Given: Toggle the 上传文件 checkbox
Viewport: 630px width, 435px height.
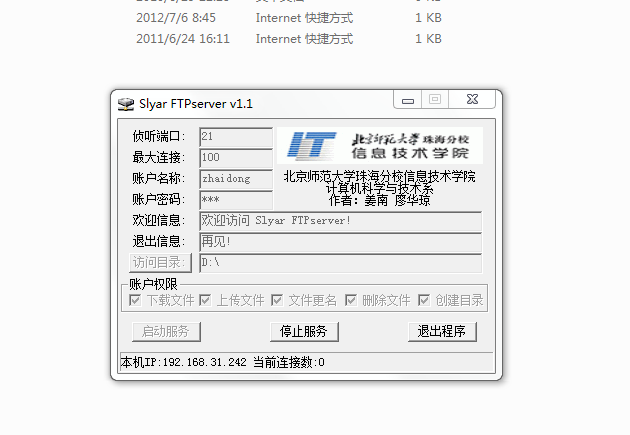Looking at the screenshot, I should click(x=205, y=300).
